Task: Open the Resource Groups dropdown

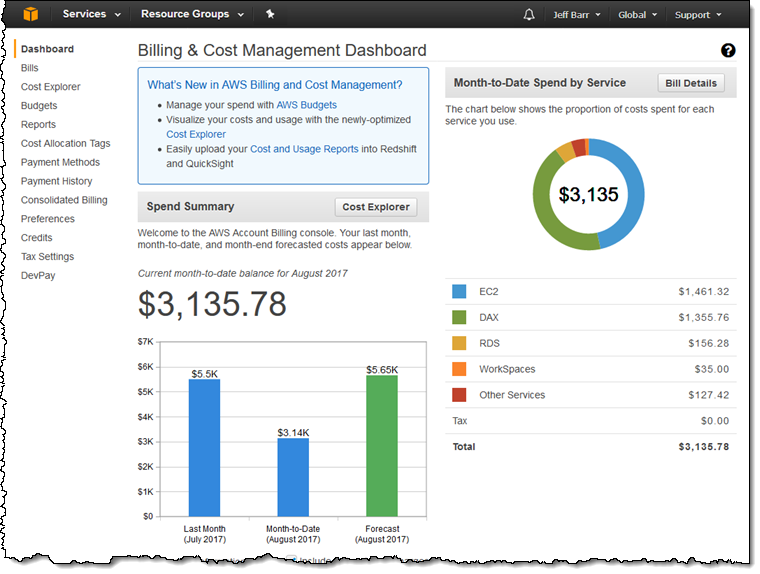Action: coord(191,15)
